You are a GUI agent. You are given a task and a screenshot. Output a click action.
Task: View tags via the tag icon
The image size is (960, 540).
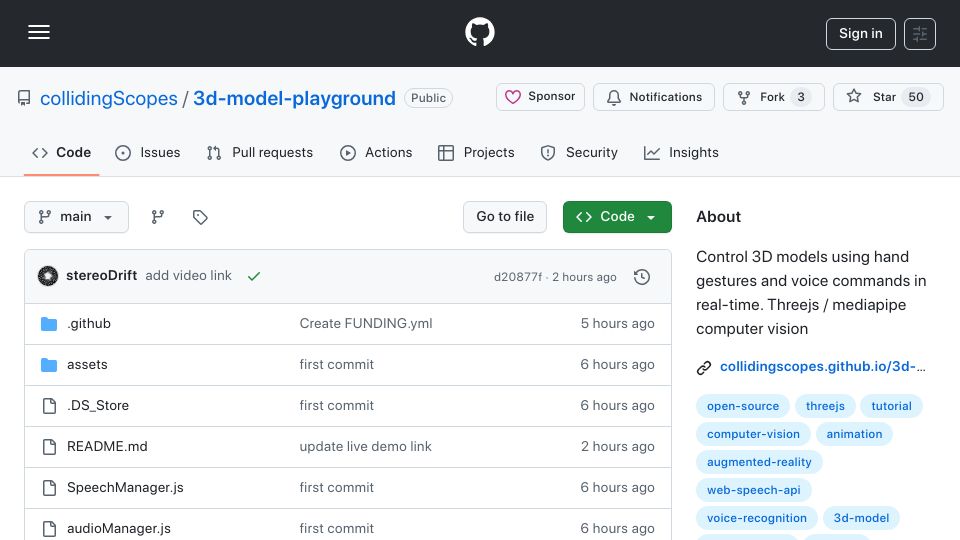[200, 217]
